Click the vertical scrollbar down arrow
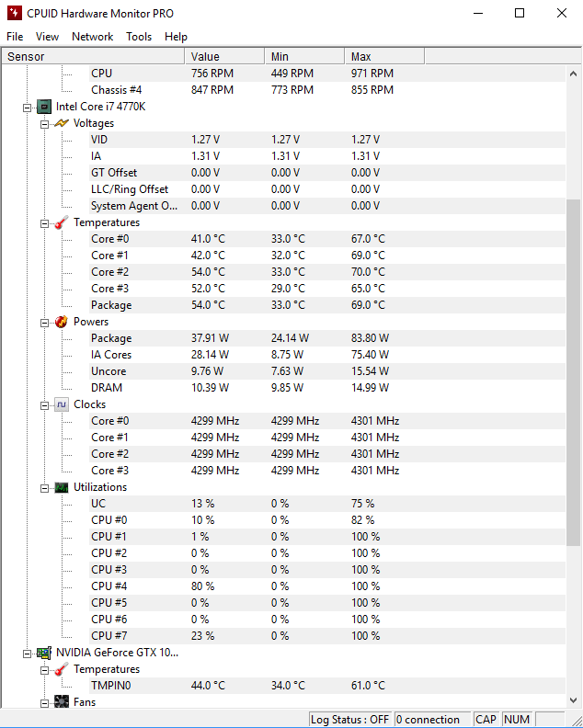 [x=573, y=700]
